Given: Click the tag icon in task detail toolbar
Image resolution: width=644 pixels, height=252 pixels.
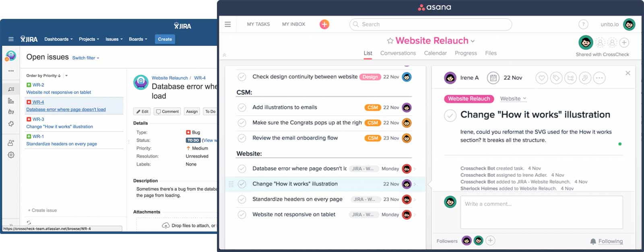Looking at the screenshot, I should tap(556, 78).
